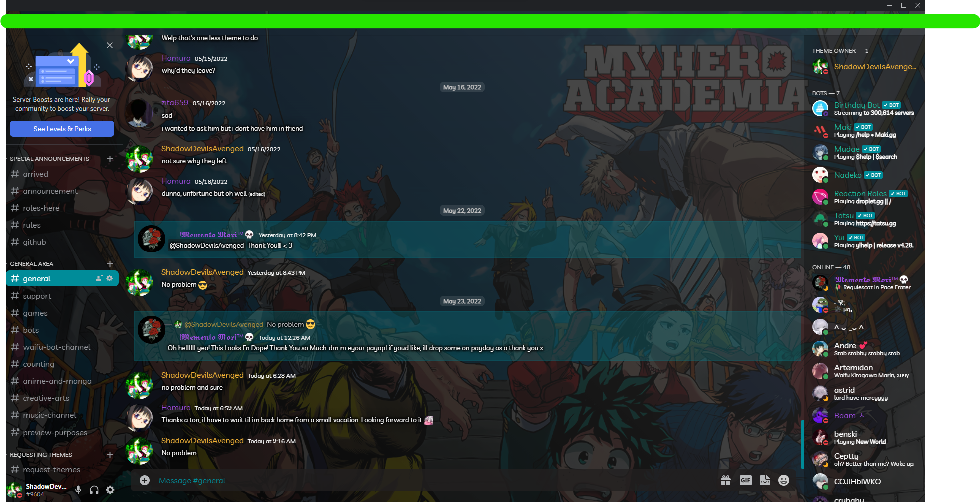Viewport: 980px width, 502px height.
Task: Collapse the General Area category
Action: click(x=31, y=264)
